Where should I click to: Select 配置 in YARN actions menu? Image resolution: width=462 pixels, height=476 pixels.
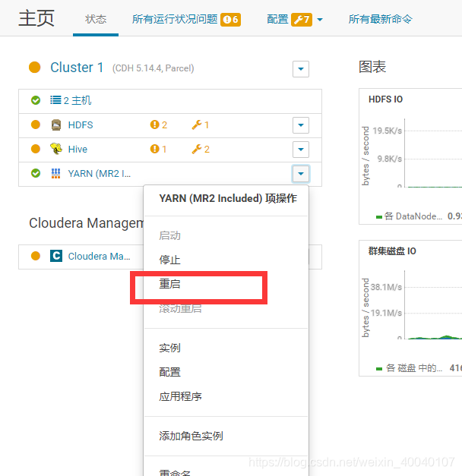(x=170, y=372)
